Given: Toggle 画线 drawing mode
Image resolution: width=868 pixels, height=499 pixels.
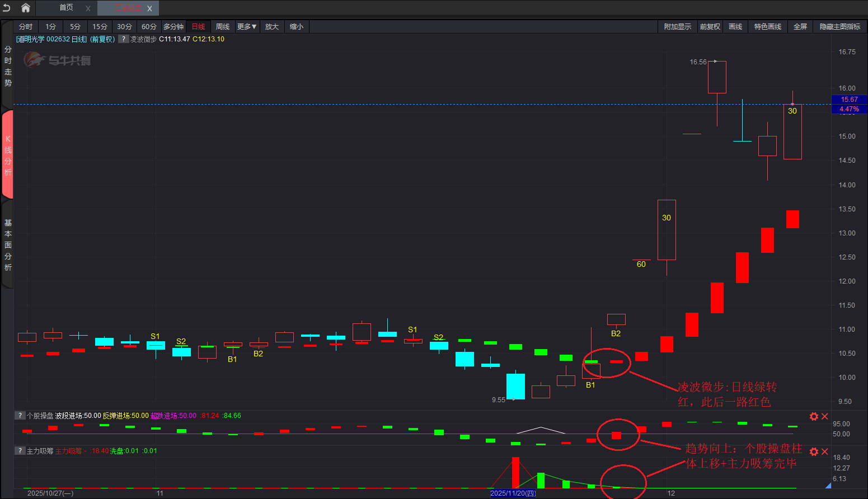Looking at the screenshot, I should [735, 27].
